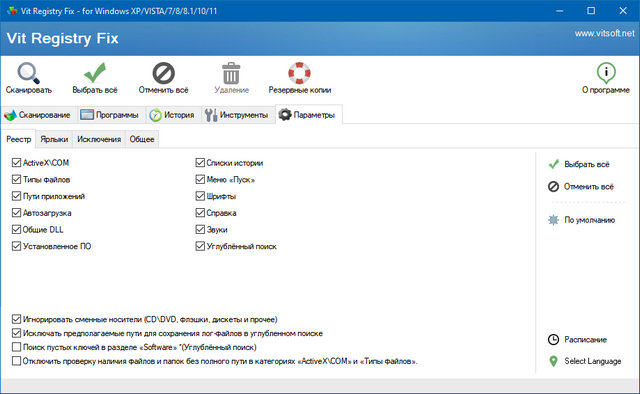Click the prohibition icon beside side-panel Отменить всё
This screenshot has width=640, height=394.
pyautogui.click(x=553, y=187)
